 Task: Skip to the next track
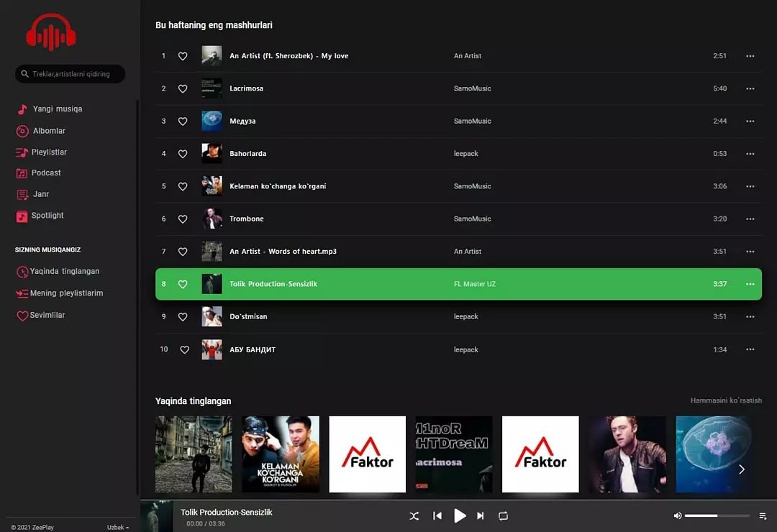[x=481, y=515]
